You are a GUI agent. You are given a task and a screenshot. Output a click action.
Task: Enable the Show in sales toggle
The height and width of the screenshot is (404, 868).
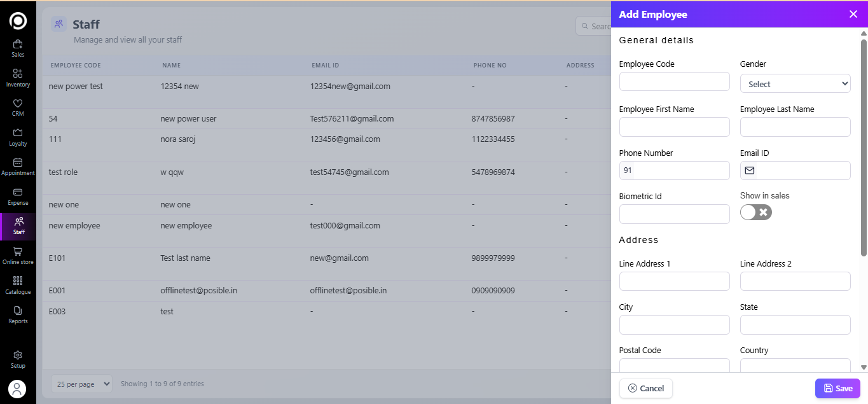tap(755, 212)
